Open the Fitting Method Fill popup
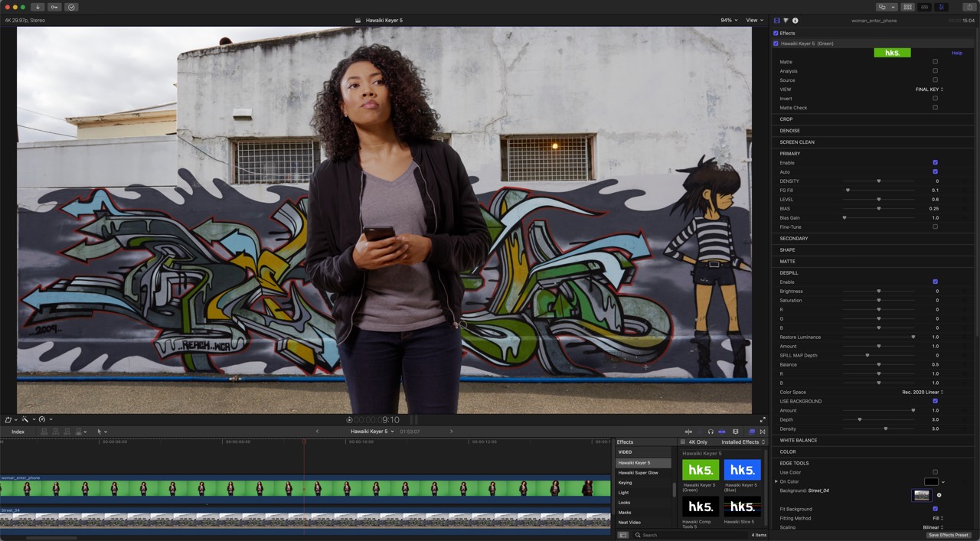 938,518
